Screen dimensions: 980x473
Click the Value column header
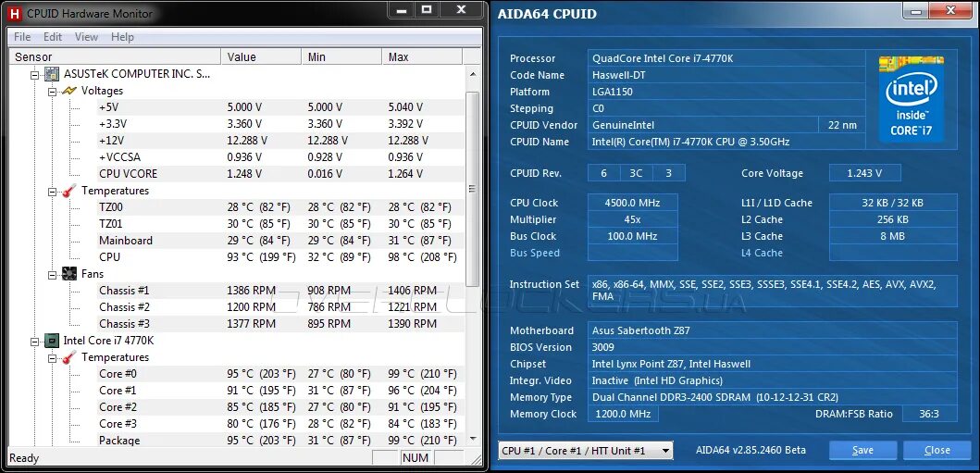click(x=261, y=56)
